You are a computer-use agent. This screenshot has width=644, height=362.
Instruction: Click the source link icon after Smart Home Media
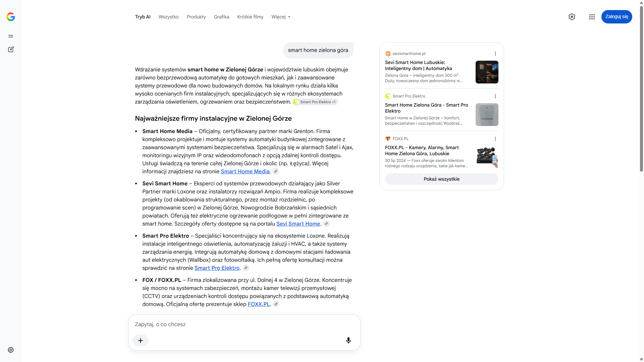point(276,172)
